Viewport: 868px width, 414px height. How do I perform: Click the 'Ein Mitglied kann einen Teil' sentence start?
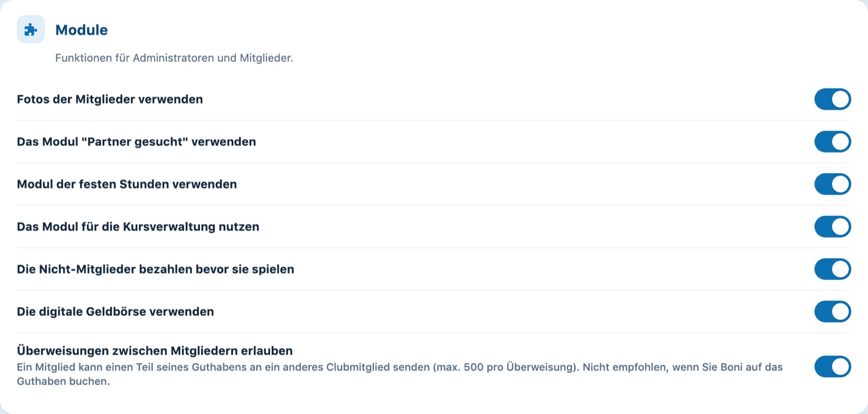[x=85, y=367]
